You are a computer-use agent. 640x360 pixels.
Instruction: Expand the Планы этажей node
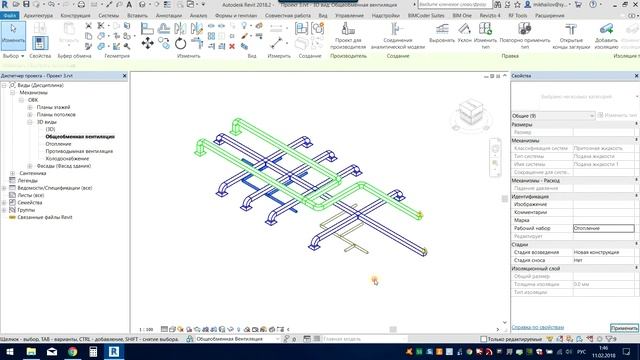(30, 107)
